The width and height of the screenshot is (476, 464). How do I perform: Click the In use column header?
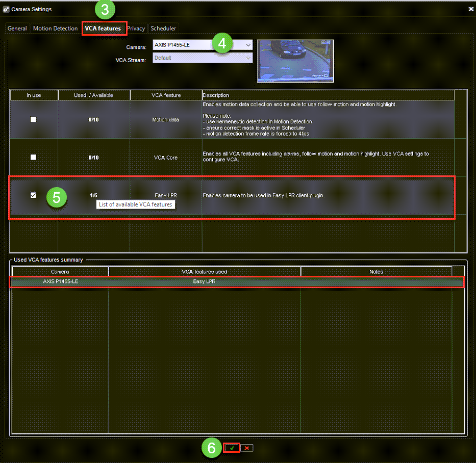33,95
